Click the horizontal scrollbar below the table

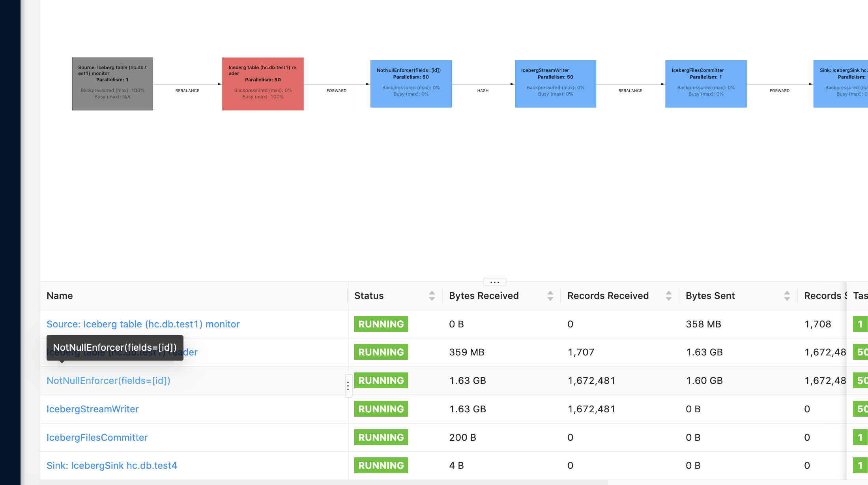[x=324, y=483]
